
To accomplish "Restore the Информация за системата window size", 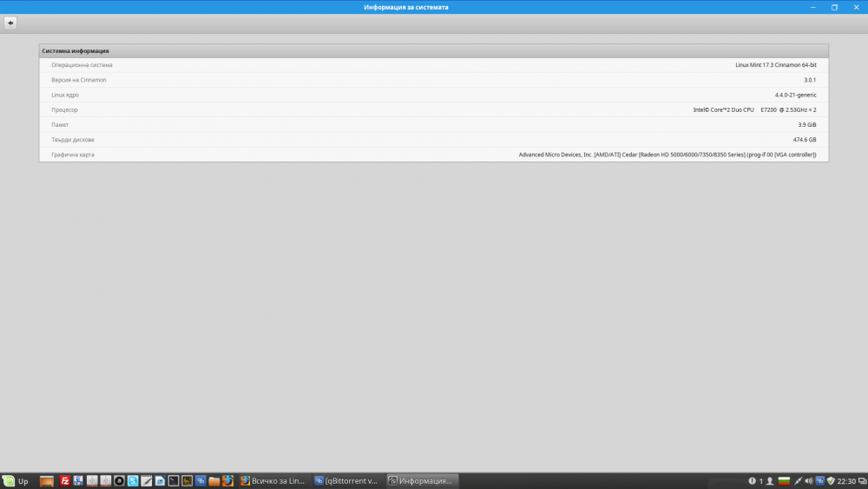I will click(834, 7).
